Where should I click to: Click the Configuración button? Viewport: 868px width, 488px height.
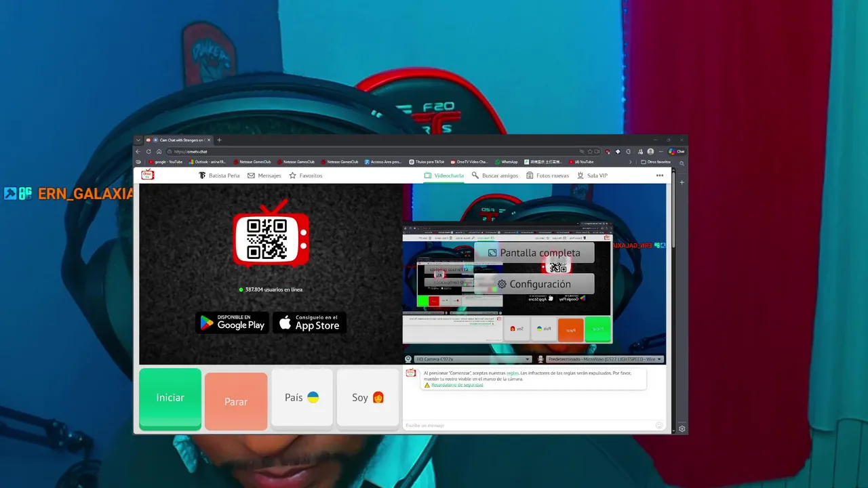point(534,284)
